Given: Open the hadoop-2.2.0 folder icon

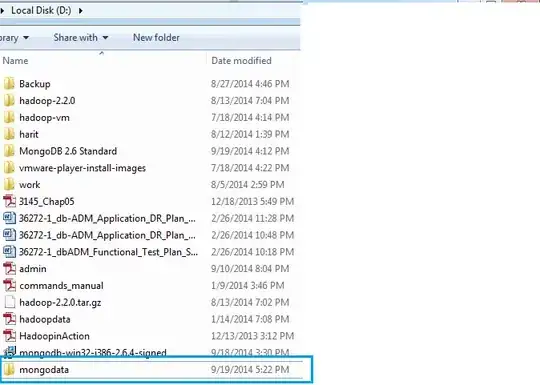Looking at the screenshot, I should pyautogui.click(x=9, y=101).
